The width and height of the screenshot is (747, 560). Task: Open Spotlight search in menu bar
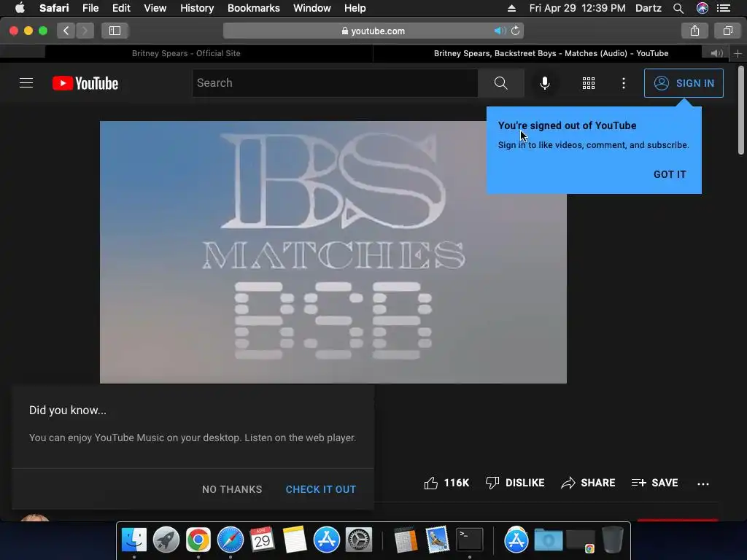point(678,8)
